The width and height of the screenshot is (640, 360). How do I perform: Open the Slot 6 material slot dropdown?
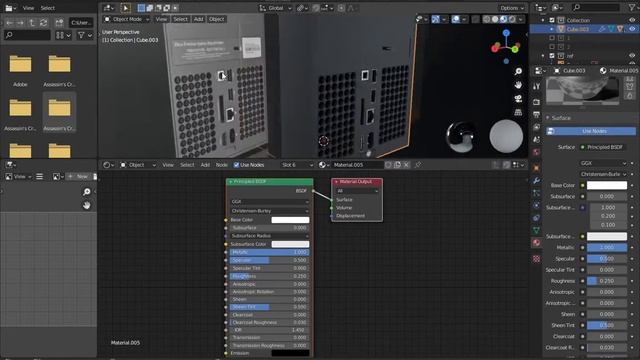tap(297, 165)
